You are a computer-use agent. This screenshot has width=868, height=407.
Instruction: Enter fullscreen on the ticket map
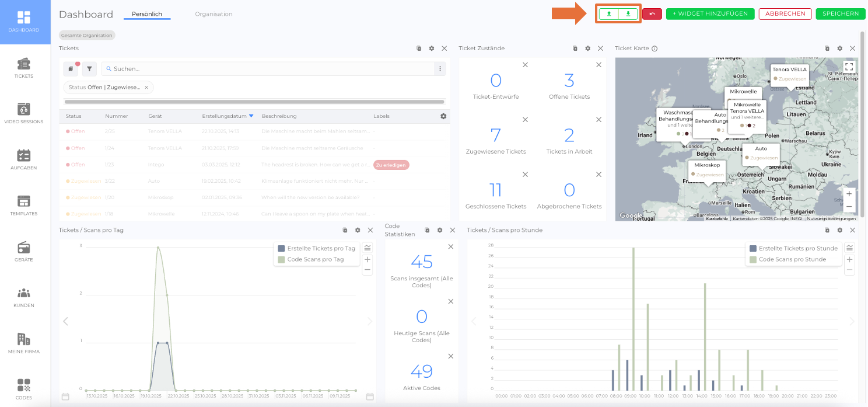point(849,67)
